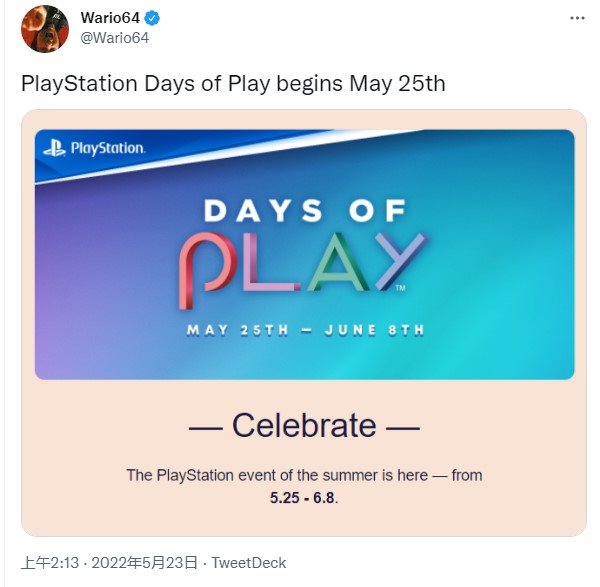Click the PlayStation wordmark text
Image resolution: width=600 pixels, height=587 pixels.
[108, 148]
